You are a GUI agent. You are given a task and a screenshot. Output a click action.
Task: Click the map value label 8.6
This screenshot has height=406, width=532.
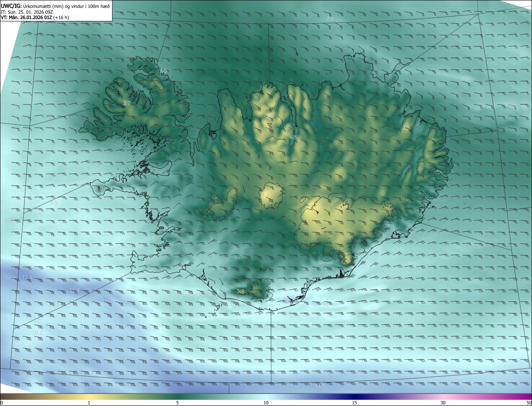coord(465,78)
